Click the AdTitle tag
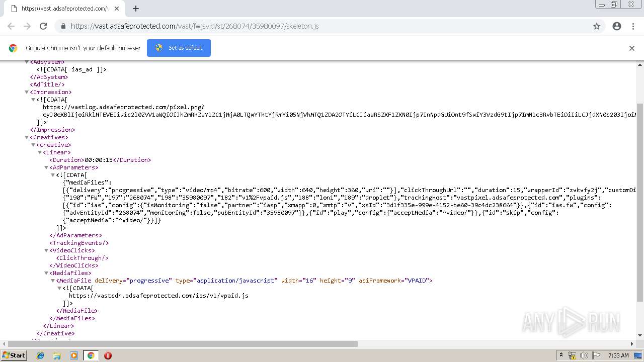The width and height of the screenshot is (644, 362). 47,84
